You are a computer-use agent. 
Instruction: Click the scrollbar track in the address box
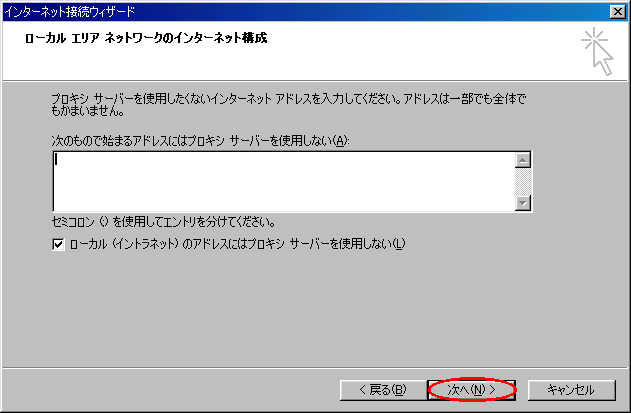(523, 182)
